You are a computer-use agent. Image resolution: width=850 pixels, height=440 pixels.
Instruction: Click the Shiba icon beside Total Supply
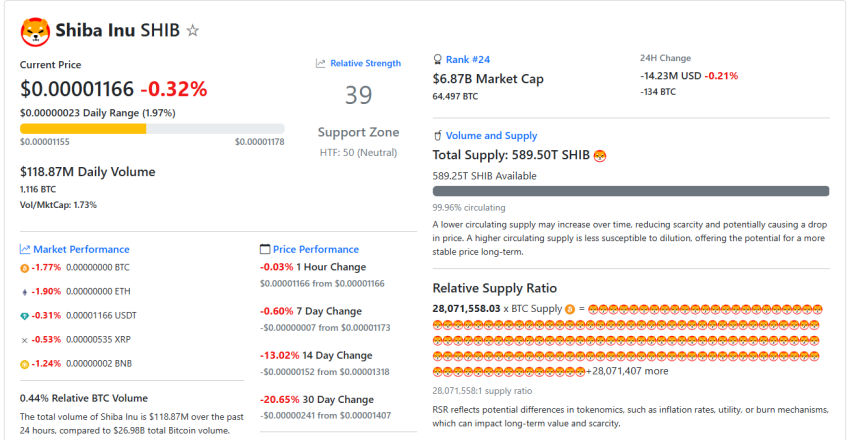click(x=600, y=156)
